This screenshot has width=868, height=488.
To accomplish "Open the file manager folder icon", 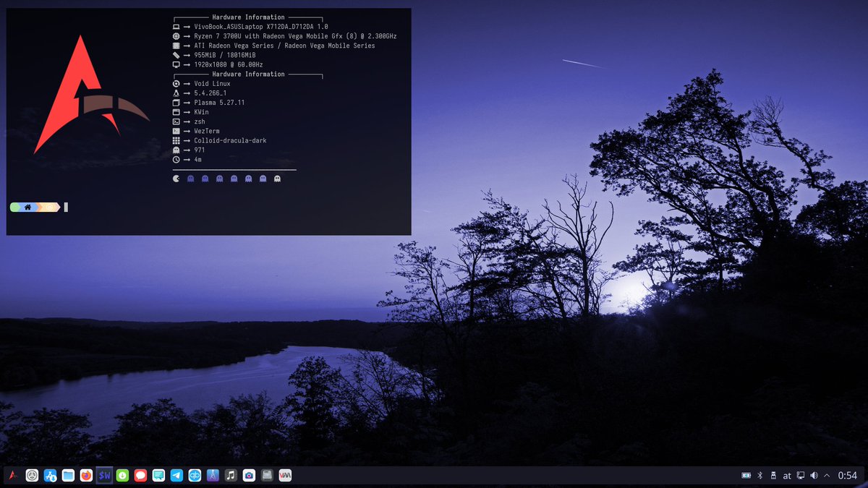I will pos(68,475).
